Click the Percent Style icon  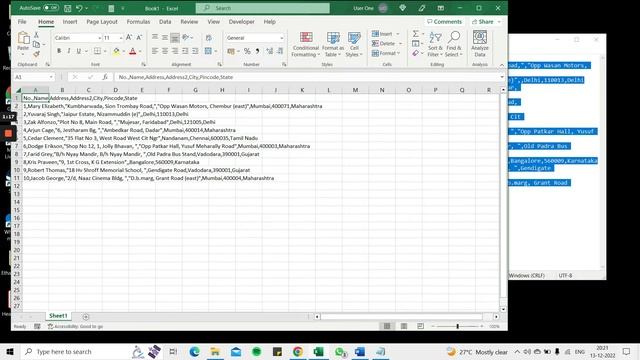pyautogui.click(x=247, y=51)
